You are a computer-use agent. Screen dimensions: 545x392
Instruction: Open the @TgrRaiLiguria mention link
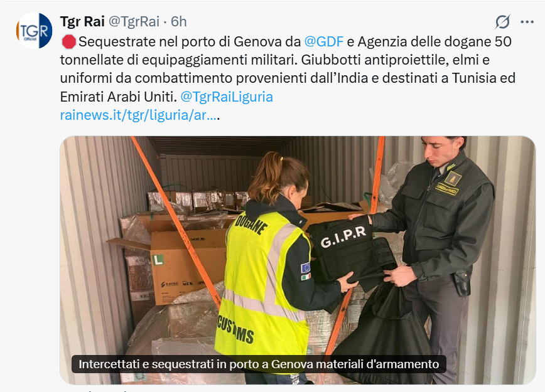click(227, 97)
